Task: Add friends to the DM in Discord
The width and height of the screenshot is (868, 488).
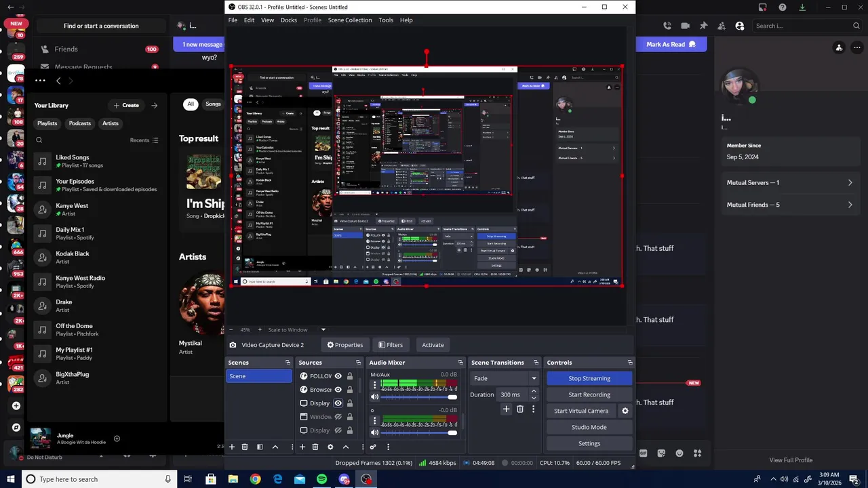Action: tap(722, 26)
